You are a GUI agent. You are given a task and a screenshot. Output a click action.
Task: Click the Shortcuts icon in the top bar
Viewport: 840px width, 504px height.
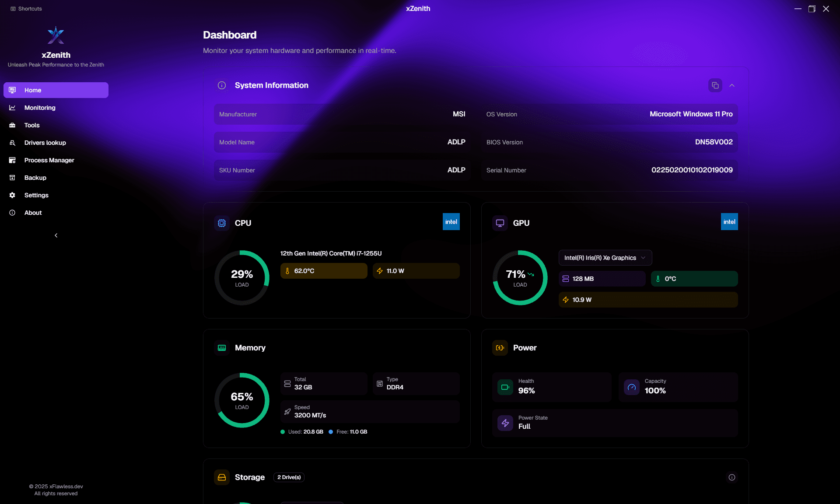click(13, 8)
